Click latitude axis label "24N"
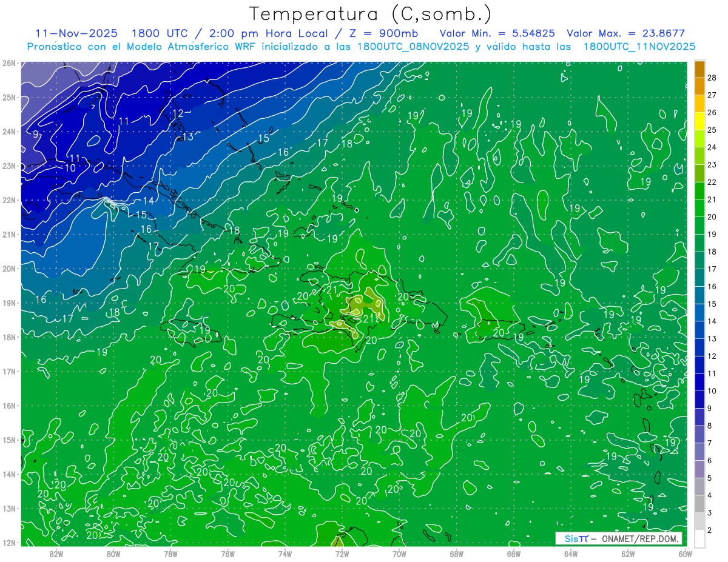This screenshot has width=728, height=562. [8, 131]
